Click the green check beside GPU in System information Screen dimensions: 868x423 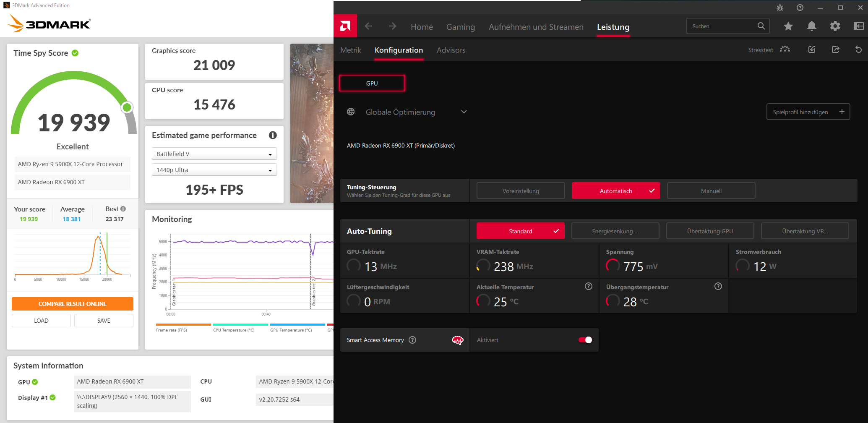(35, 382)
